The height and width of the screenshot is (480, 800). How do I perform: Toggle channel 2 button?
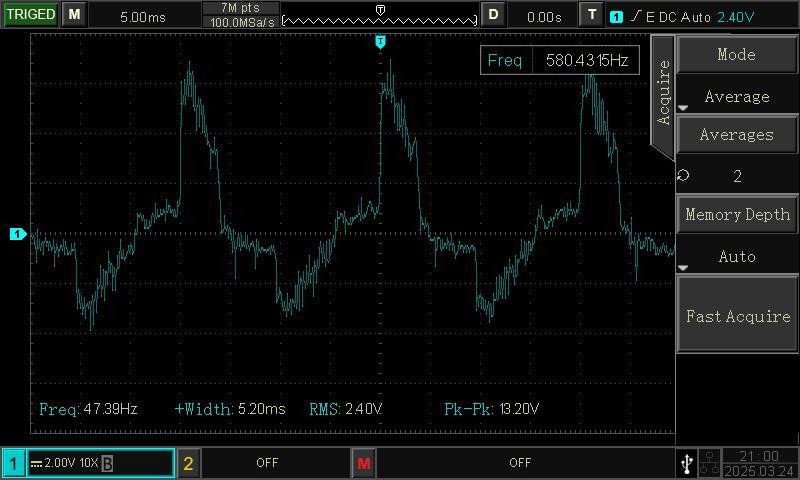coord(188,463)
